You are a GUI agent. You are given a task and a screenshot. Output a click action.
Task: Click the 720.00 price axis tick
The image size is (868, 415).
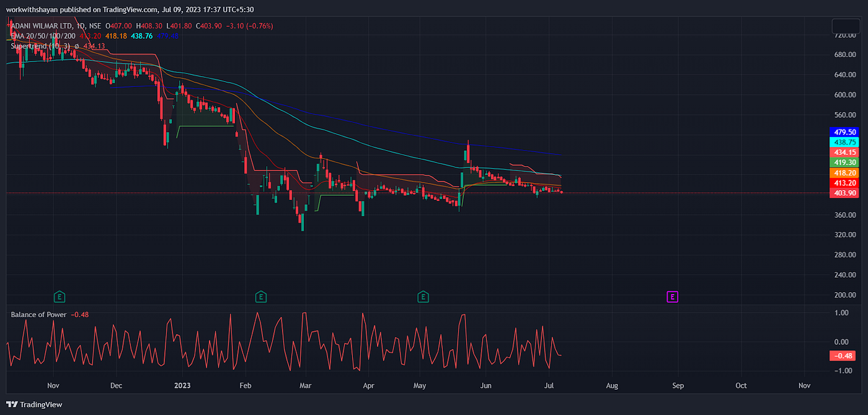click(845, 35)
